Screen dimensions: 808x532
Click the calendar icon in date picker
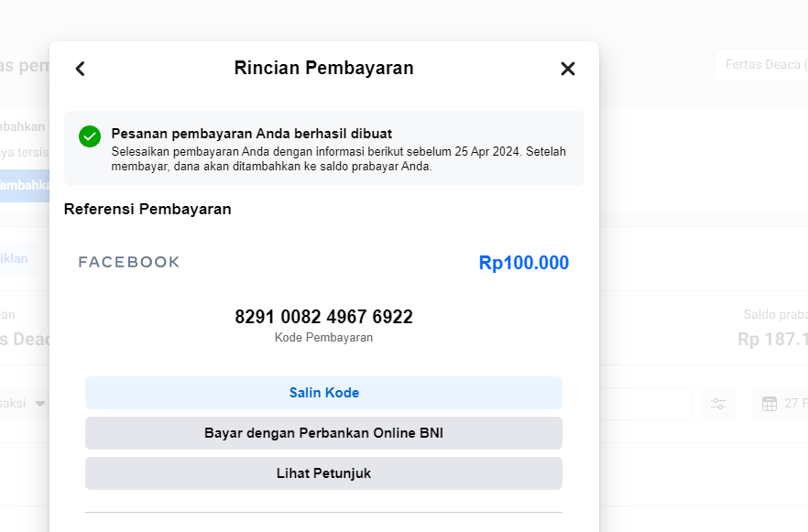tap(770, 404)
